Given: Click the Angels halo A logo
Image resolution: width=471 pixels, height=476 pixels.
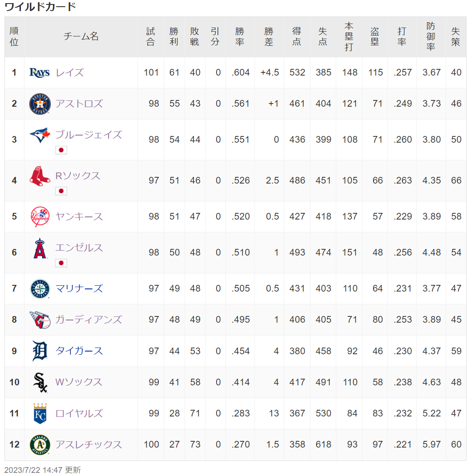Looking at the screenshot, I should 40,248.
